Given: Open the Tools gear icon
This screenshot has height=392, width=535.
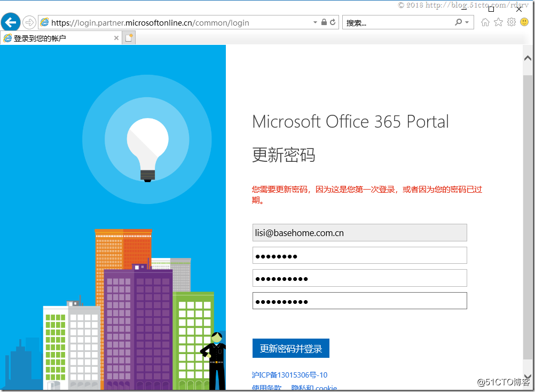Looking at the screenshot, I should 511,22.
